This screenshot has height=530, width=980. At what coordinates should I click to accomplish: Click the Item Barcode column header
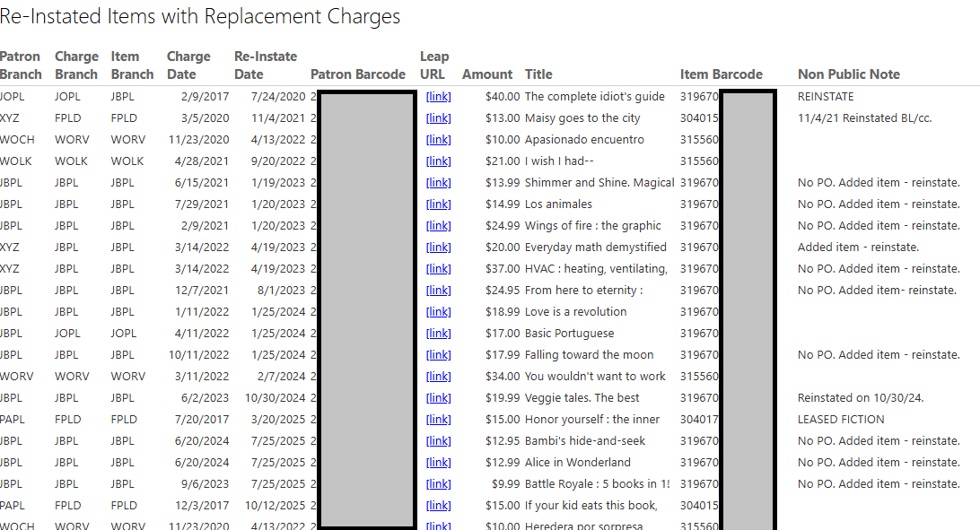pyautogui.click(x=721, y=74)
